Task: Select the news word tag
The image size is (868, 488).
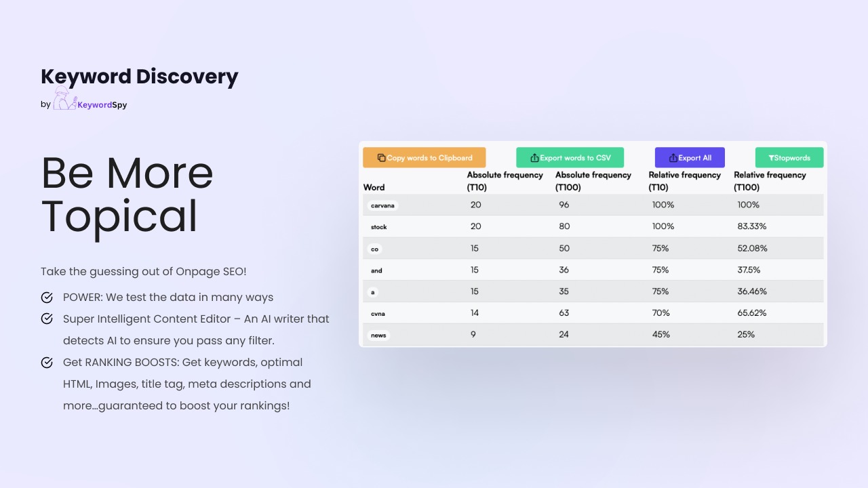Action: (378, 335)
